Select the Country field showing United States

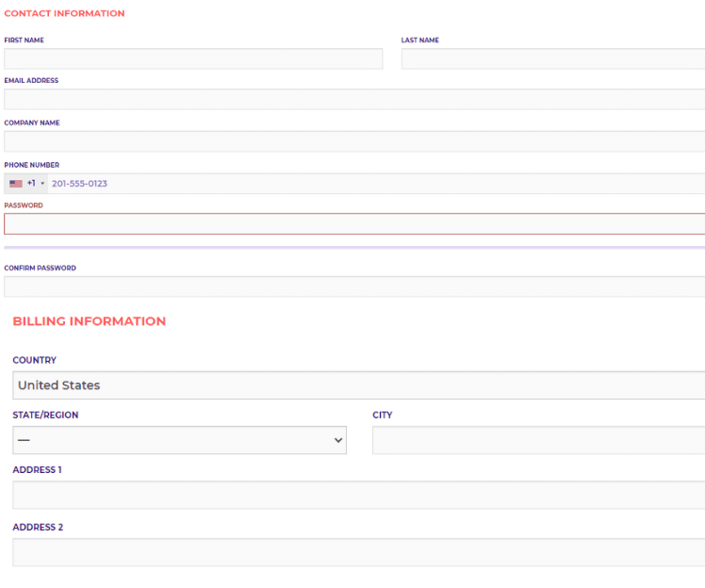click(358, 385)
